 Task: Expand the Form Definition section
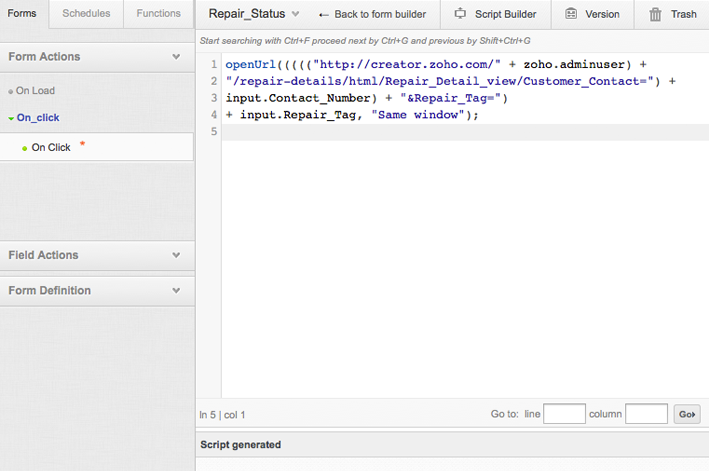176,291
